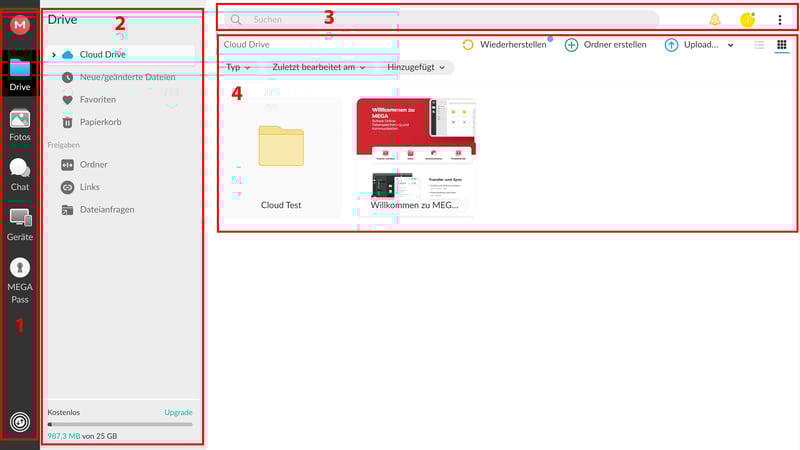This screenshot has width=800, height=450.
Task: Switch to list view
Action: [x=759, y=45]
